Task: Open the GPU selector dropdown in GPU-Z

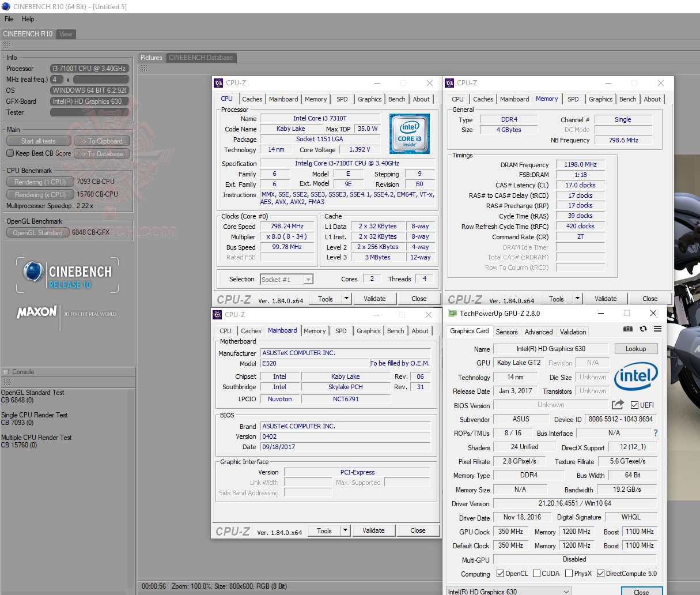Action: point(509,591)
